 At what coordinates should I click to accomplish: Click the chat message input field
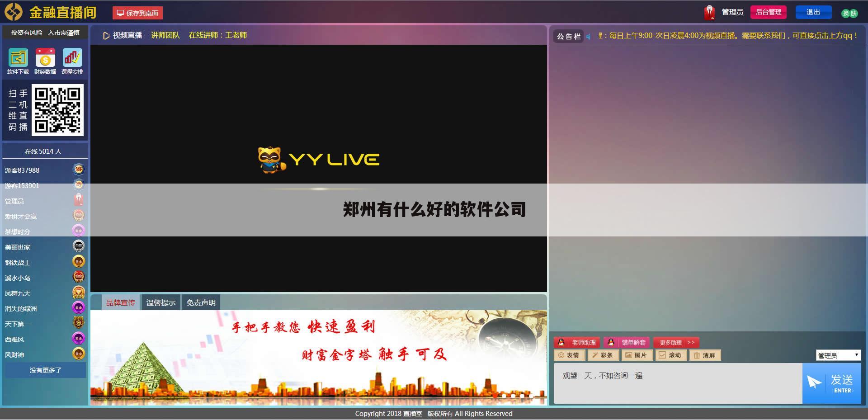point(678,383)
